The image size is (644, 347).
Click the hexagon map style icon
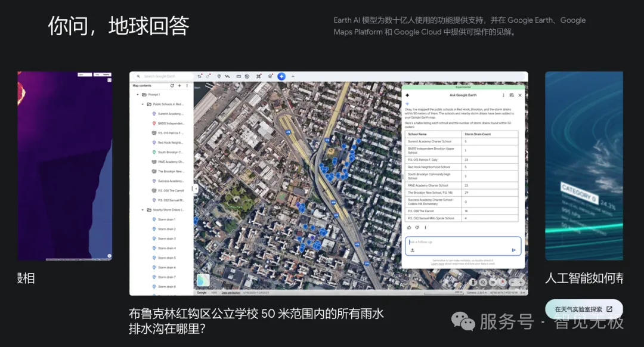click(x=270, y=76)
